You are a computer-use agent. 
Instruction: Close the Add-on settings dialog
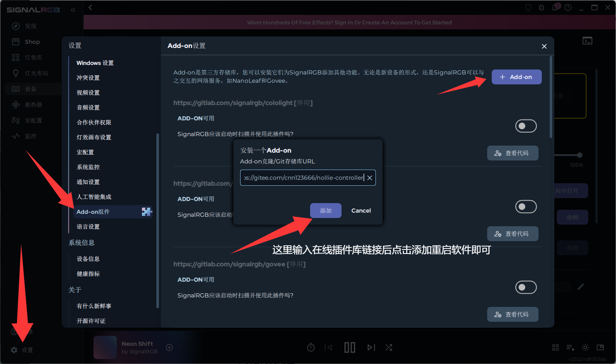pyautogui.click(x=544, y=46)
